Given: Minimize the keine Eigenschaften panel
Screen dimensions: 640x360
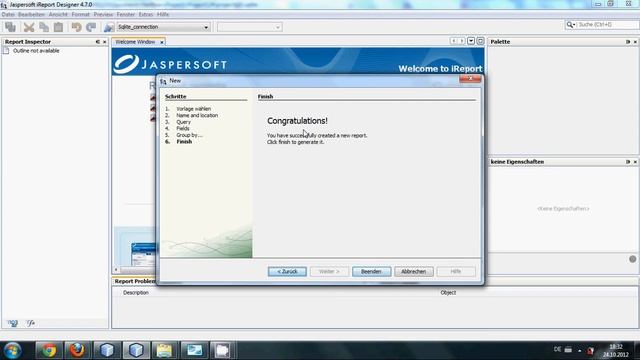Looking at the screenshot, I should pos(628,162).
